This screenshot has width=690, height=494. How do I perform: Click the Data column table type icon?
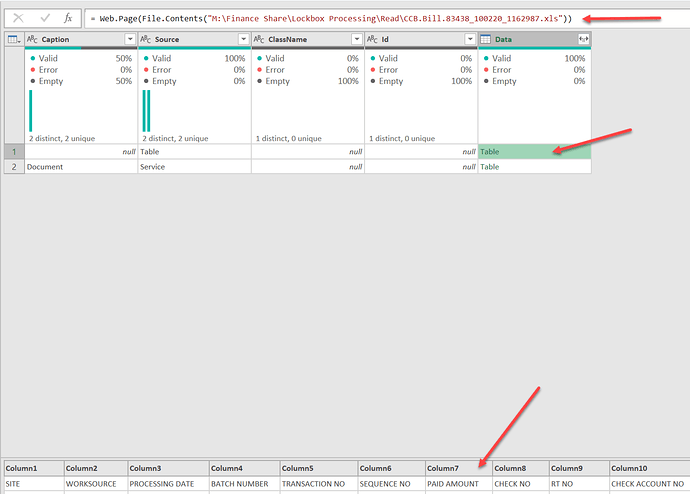coord(485,39)
